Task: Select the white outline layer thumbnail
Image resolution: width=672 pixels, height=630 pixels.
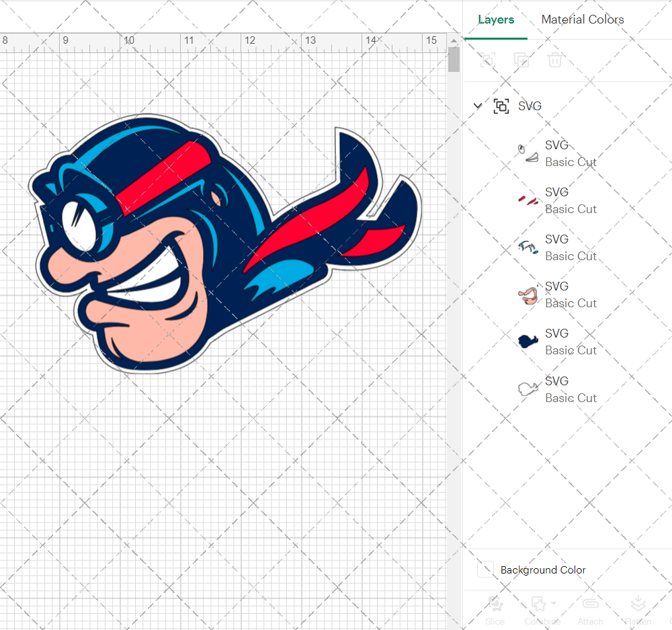Action: [x=528, y=389]
